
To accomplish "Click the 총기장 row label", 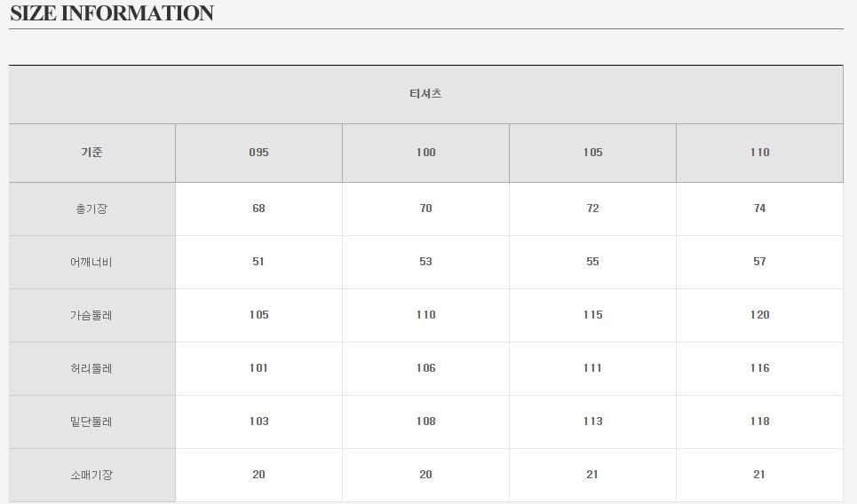I will [91, 209].
